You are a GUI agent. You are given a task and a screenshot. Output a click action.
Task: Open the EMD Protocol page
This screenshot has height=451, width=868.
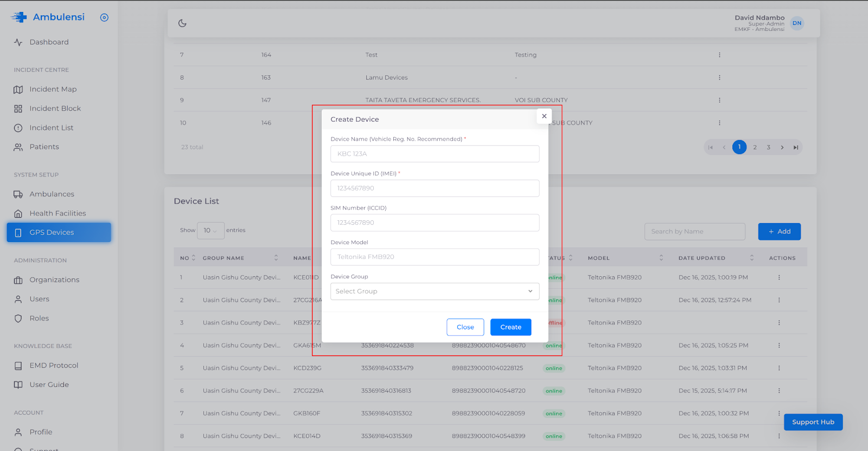click(54, 366)
